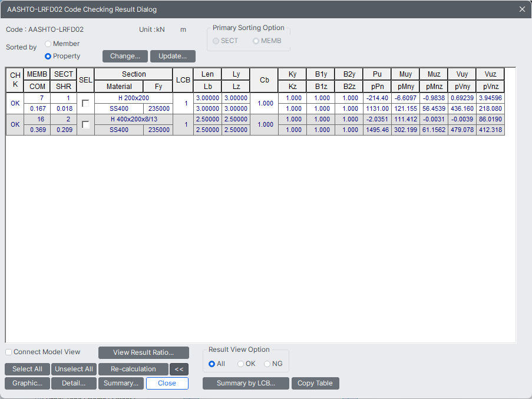Show only OK results

(240, 364)
